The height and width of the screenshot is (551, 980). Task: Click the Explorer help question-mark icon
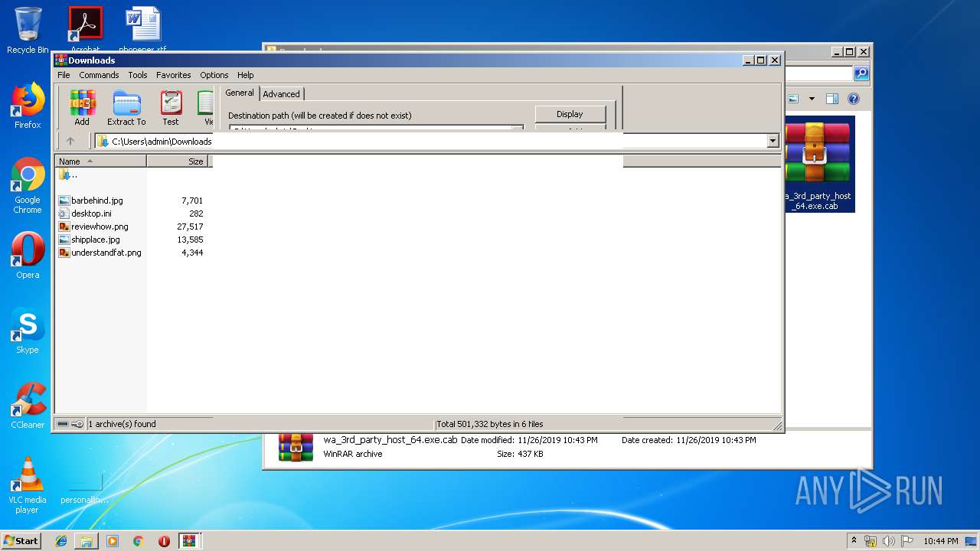click(854, 99)
